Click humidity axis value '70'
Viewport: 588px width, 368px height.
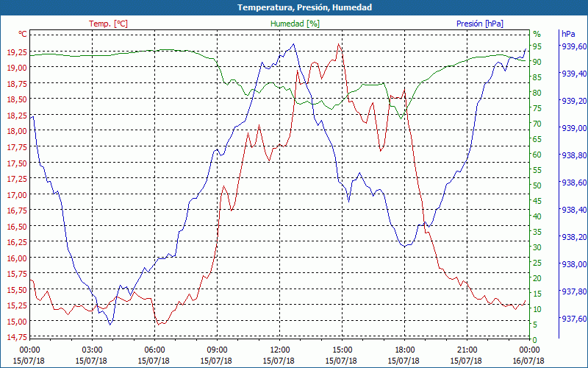click(537, 124)
